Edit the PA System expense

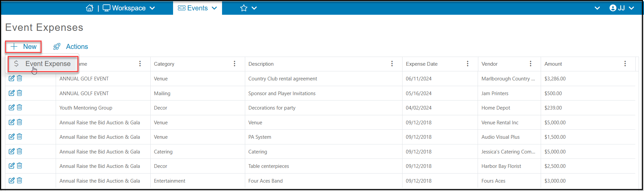[12, 136]
